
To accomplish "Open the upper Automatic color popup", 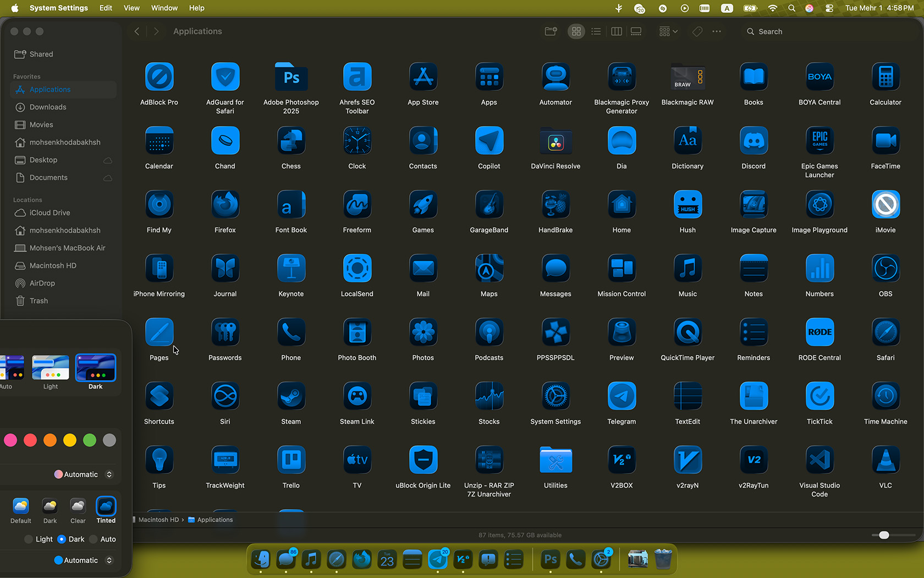I will click(x=84, y=475).
